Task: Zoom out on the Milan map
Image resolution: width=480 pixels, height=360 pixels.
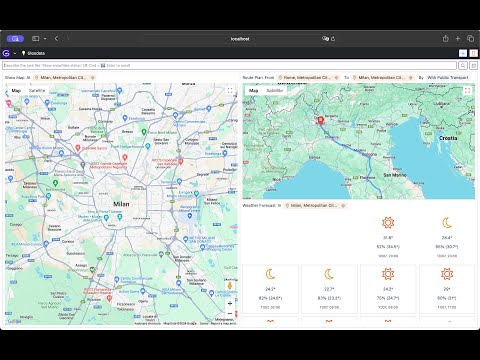Action: pos(230,314)
